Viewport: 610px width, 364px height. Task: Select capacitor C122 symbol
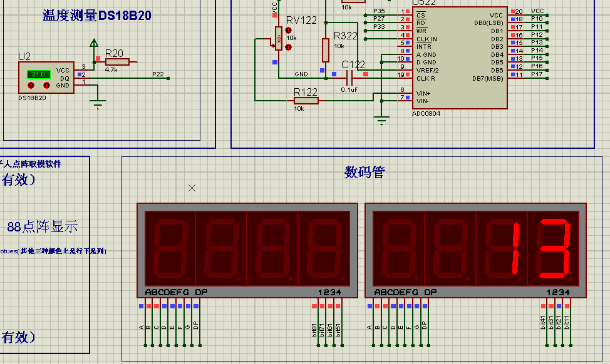349,78
